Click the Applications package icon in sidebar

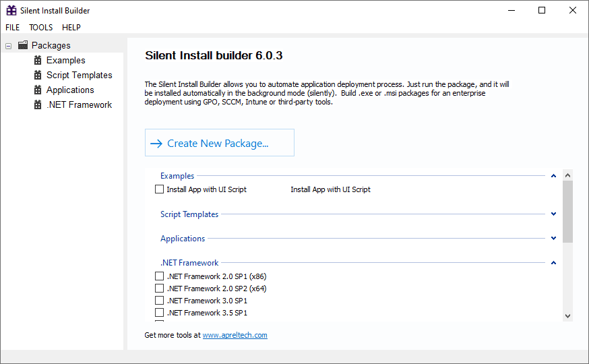pos(38,90)
